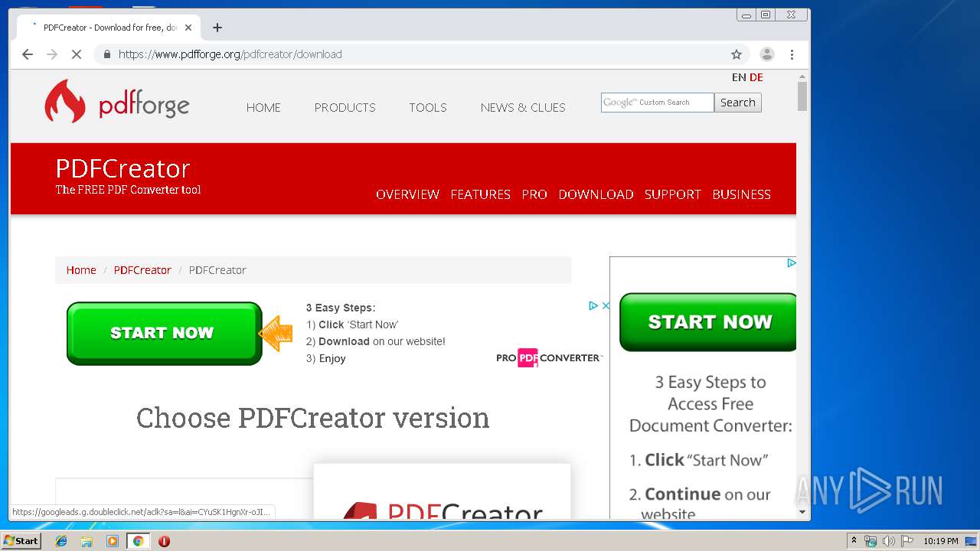Click the '3 Easy Steps:' ad text
The height and width of the screenshot is (551, 980).
click(341, 308)
